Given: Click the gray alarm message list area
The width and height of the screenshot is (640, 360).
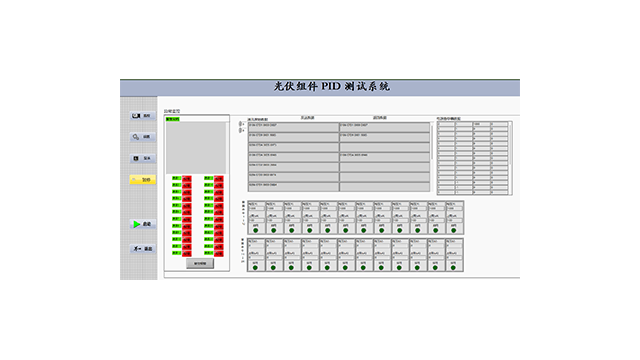Looking at the screenshot, I should tap(196, 148).
